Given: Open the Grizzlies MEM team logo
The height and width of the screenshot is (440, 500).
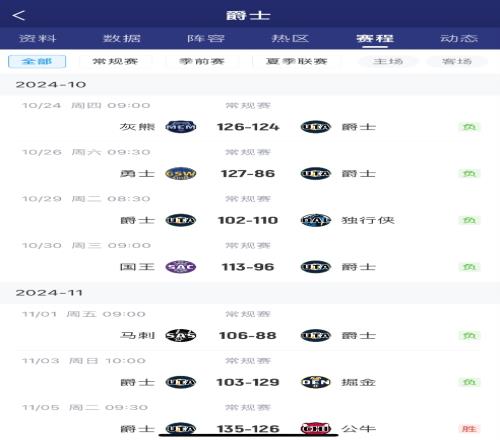Looking at the screenshot, I should (x=181, y=127).
